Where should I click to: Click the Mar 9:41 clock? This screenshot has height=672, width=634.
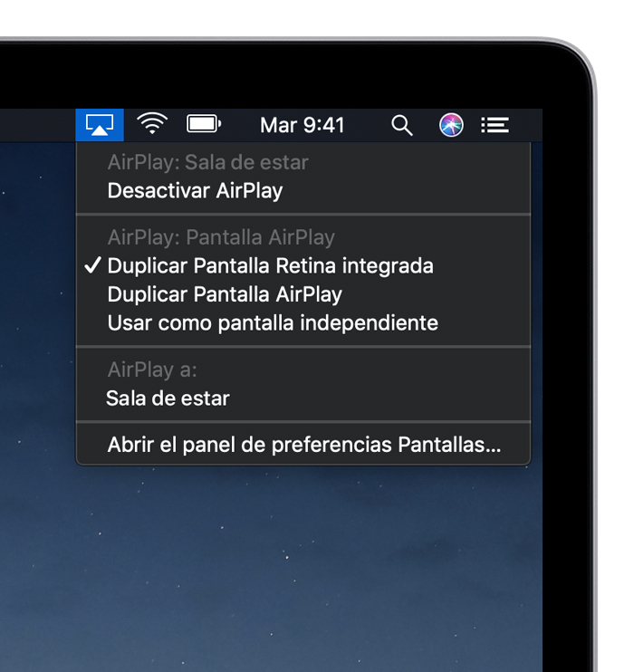coord(303,125)
